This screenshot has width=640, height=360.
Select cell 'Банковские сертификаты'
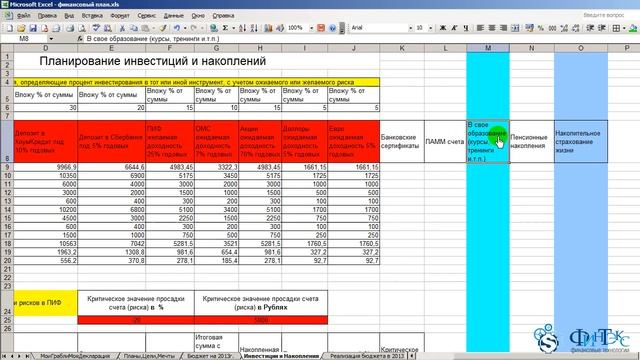pyautogui.click(x=402, y=142)
